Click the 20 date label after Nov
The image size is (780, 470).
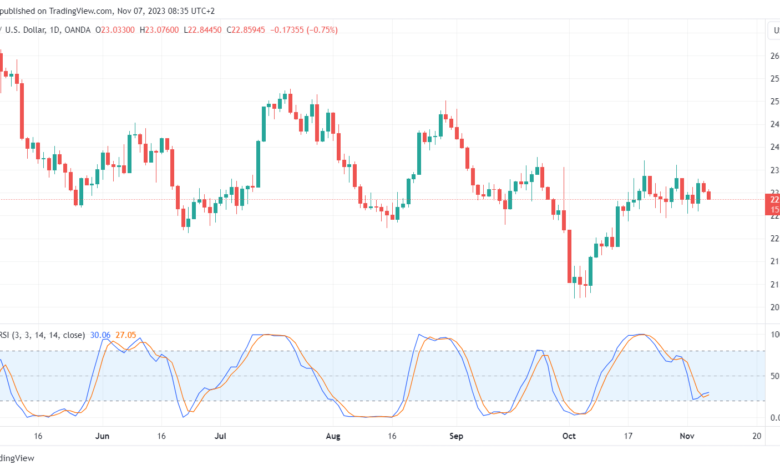(757, 436)
